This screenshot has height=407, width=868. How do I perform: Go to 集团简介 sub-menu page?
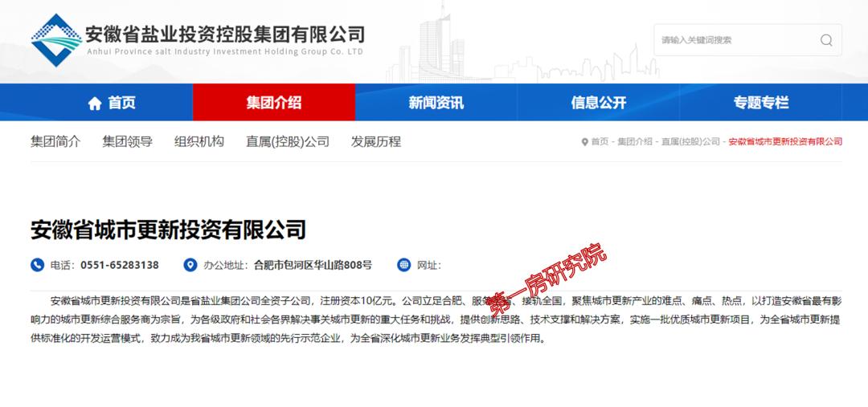[x=55, y=141]
